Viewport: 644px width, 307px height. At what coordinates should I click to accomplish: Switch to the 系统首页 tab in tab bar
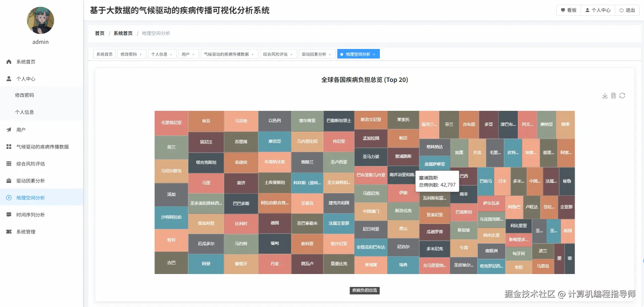[x=104, y=54]
